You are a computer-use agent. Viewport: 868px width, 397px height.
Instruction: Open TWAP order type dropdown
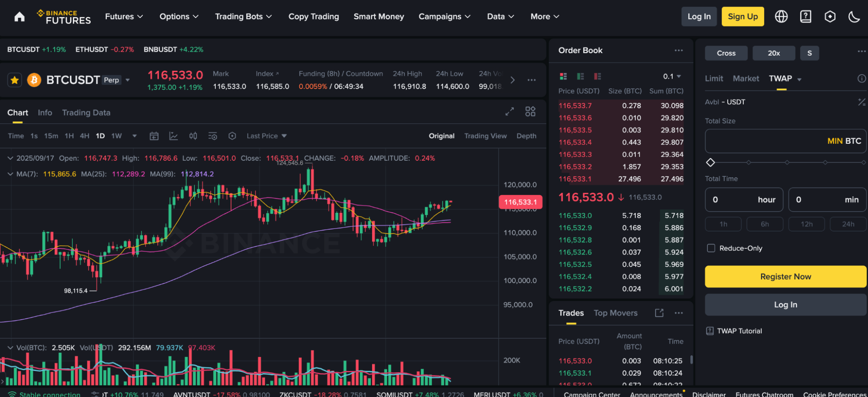point(799,79)
